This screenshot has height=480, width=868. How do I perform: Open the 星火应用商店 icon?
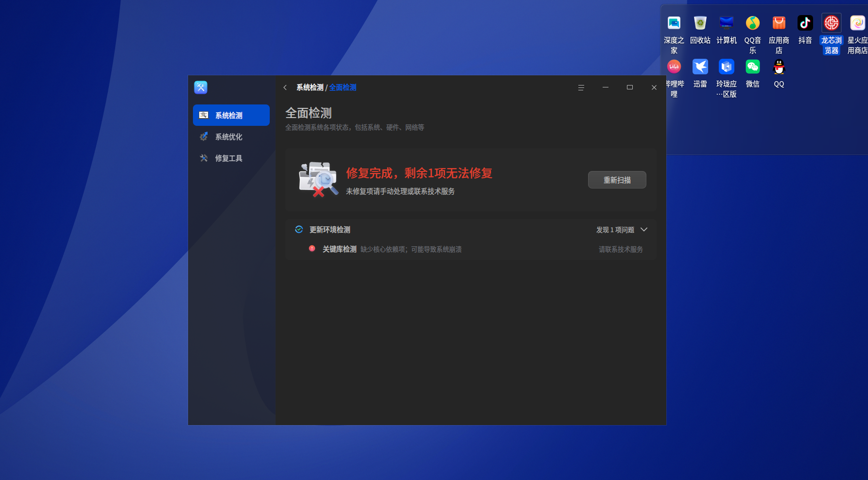(x=858, y=23)
